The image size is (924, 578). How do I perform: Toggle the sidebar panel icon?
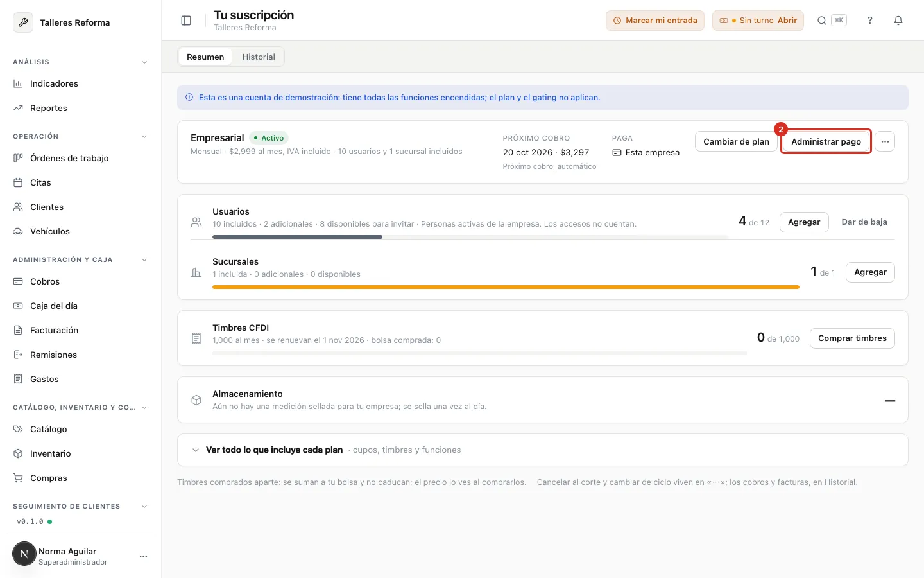point(186,21)
